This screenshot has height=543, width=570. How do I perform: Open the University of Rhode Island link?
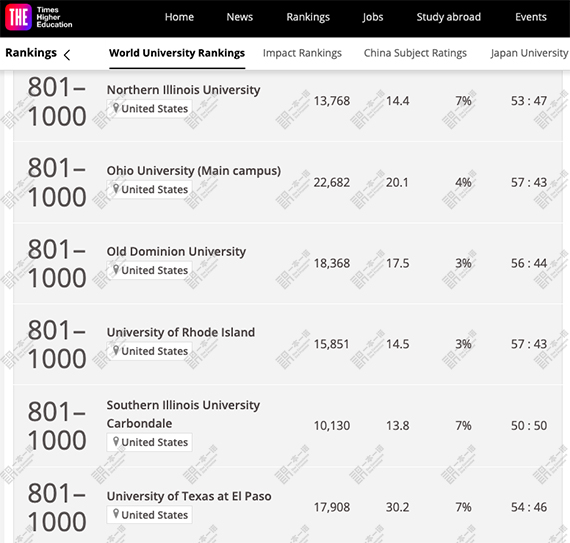click(181, 332)
